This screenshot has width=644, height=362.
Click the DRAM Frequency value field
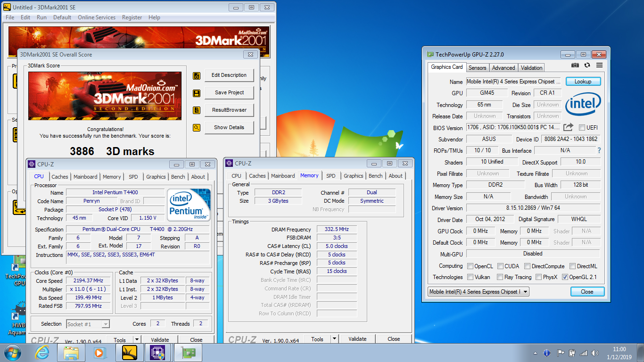337,230
